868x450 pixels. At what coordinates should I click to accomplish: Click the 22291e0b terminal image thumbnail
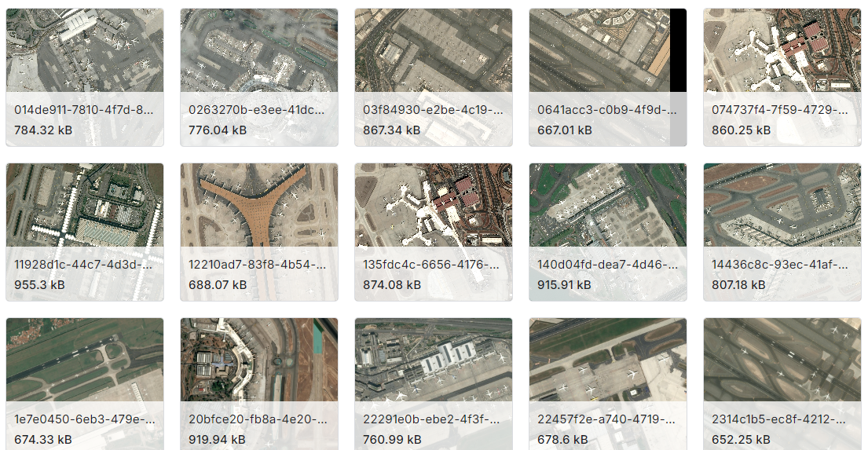point(434,360)
